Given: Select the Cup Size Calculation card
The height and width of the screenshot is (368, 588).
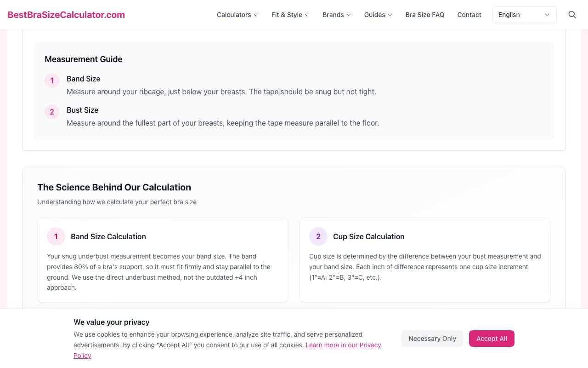Looking at the screenshot, I should [x=425, y=260].
